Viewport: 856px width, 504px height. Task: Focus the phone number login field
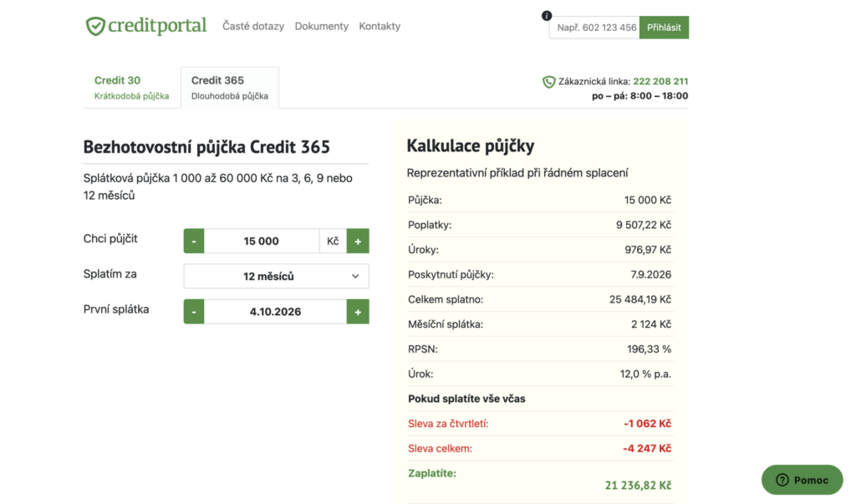tap(594, 28)
